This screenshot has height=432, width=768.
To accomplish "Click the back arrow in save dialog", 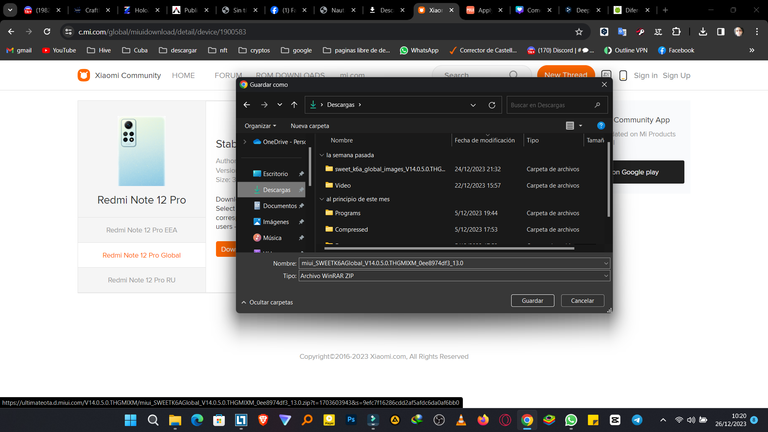I will click(247, 105).
